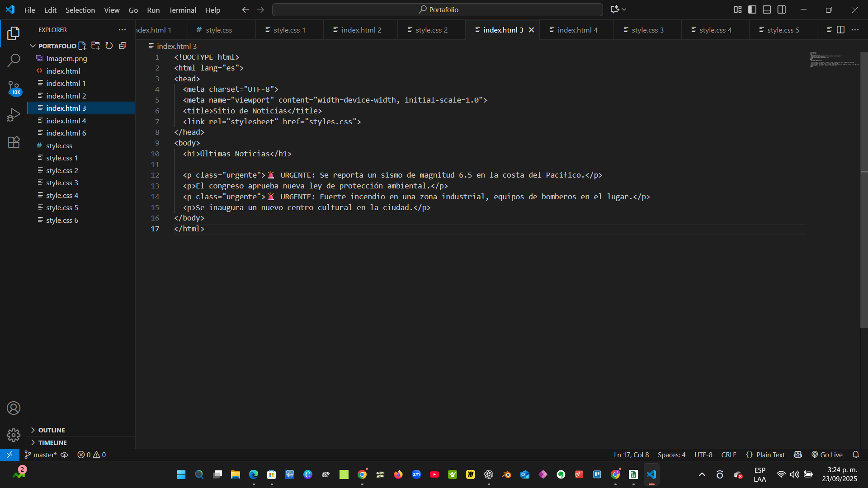Toggle the secondary side bar visibility

(782, 9)
